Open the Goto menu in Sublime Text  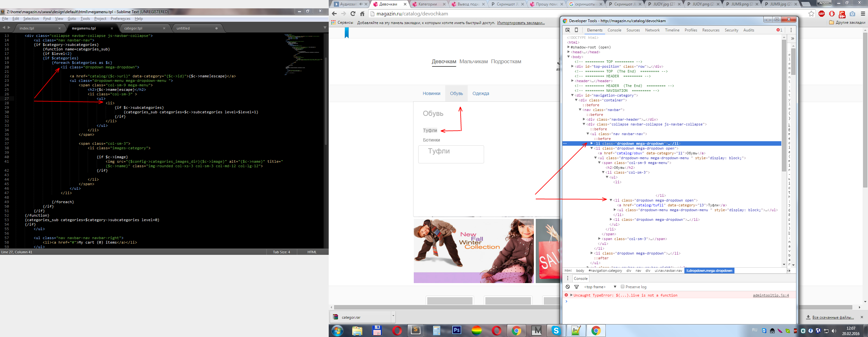coord(72,19)
